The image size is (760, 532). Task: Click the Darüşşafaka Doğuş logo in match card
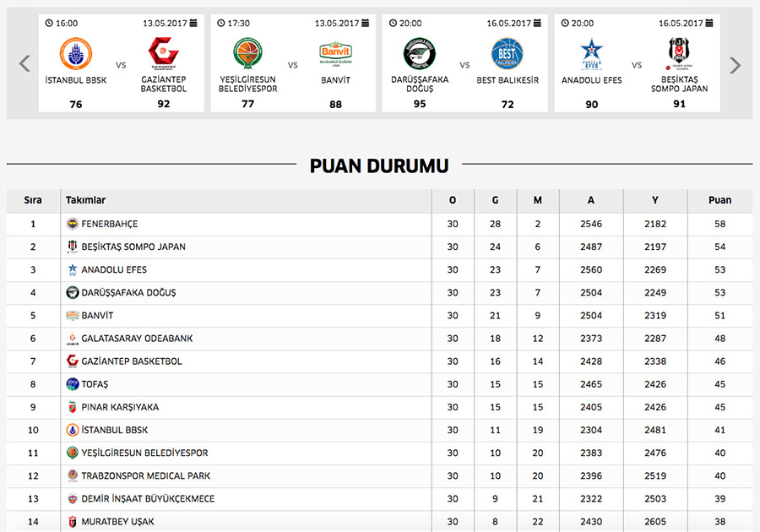[x=420, y=53]
